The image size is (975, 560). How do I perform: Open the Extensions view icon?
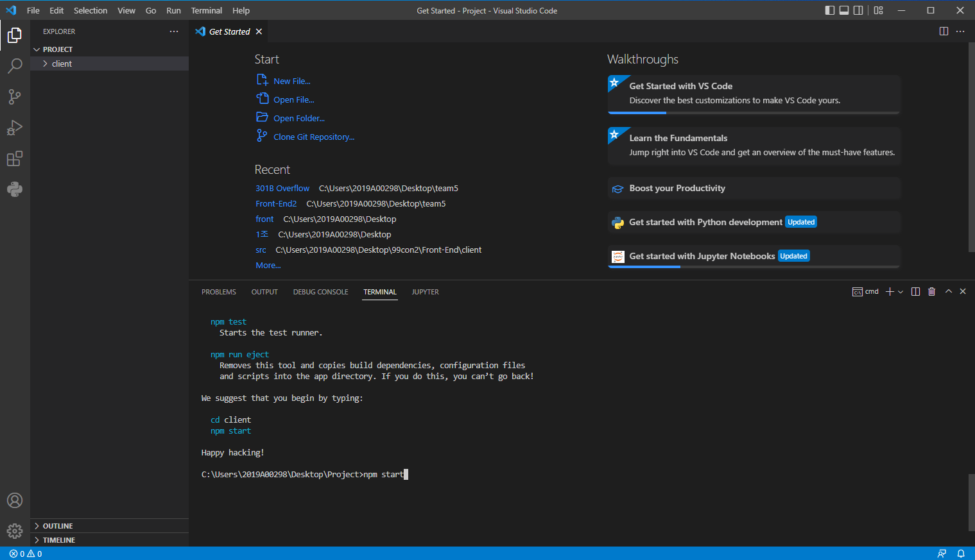(15, 158)
